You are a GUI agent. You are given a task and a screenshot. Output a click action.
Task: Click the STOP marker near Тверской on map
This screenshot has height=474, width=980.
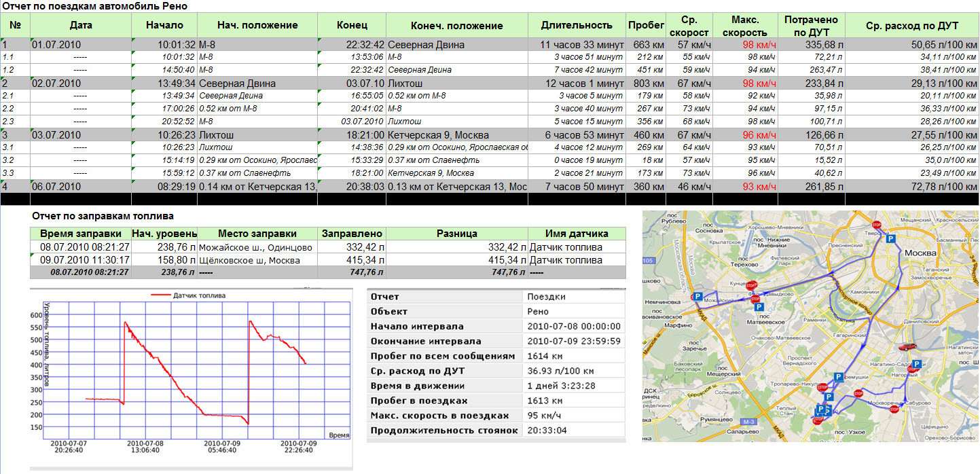click(876, 225)
